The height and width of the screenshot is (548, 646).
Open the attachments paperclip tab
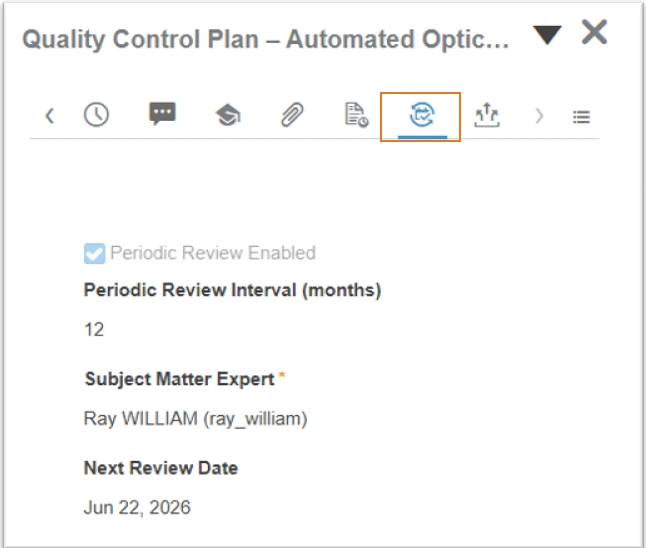click(292, 116)
